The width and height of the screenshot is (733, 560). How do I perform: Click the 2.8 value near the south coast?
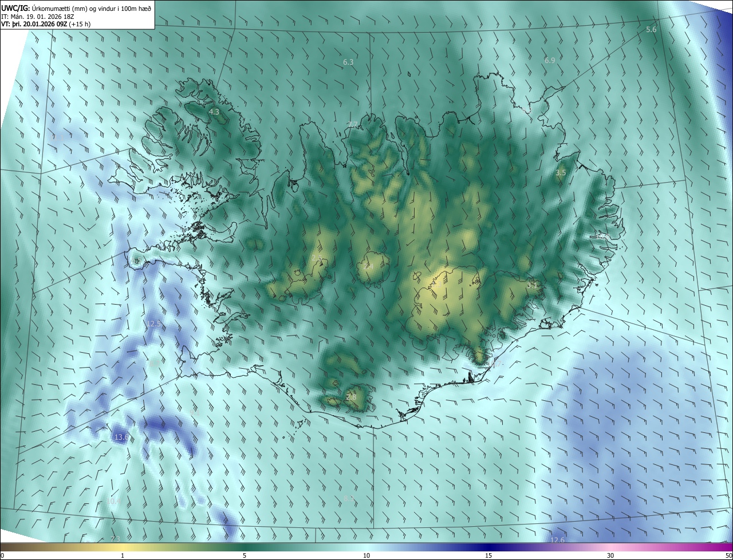351,397
